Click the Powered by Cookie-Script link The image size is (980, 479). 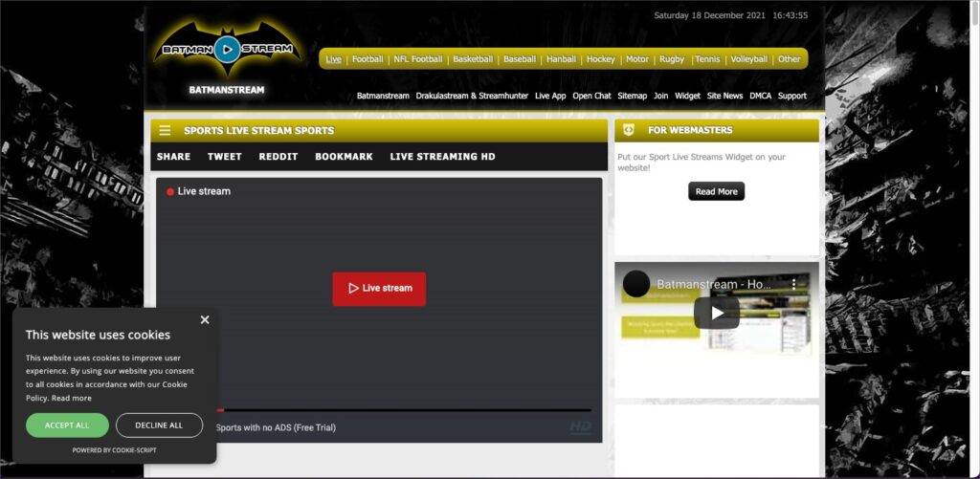tap(115, 450)
